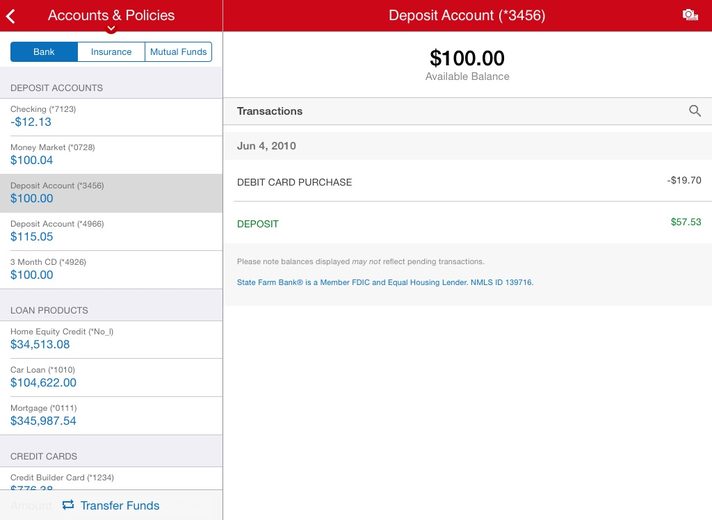The image size is (712, 520).
Task: Switch to the Insurance tab
Action: 111,52
